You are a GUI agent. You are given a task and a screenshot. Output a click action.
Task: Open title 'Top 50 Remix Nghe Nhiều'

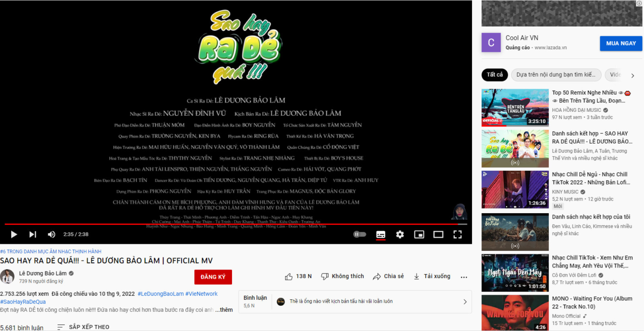pos(591,97)
